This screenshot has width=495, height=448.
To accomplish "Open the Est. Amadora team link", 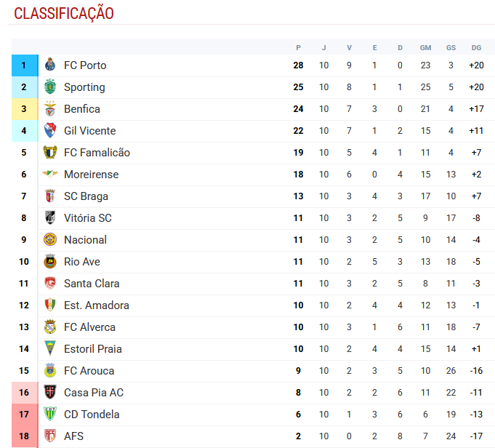I will pos(97,305).
